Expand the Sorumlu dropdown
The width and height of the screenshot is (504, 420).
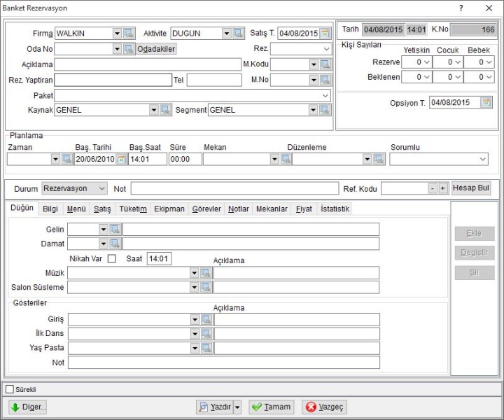483,160
